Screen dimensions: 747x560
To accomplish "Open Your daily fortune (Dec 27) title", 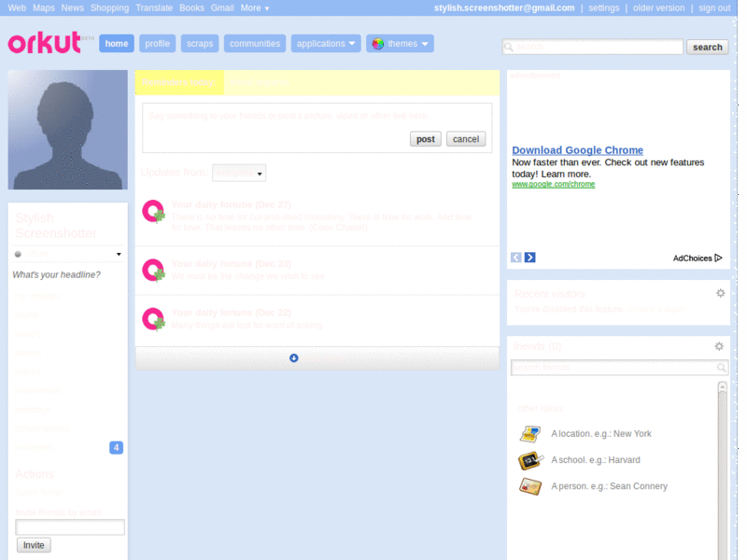I will click(x=231, y=204).
